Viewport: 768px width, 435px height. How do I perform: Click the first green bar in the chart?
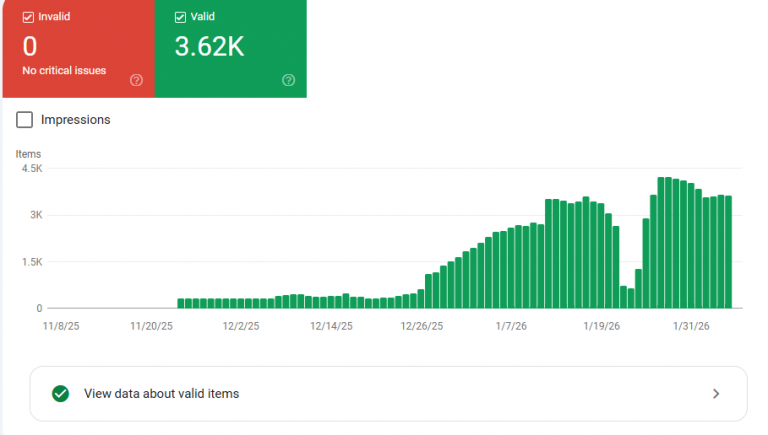coord(181,303)
